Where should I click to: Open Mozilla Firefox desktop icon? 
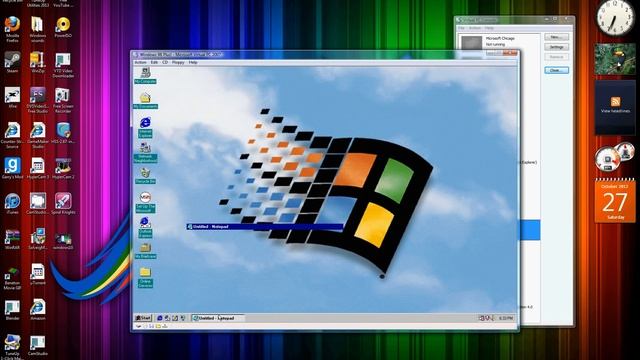point(12,29)
